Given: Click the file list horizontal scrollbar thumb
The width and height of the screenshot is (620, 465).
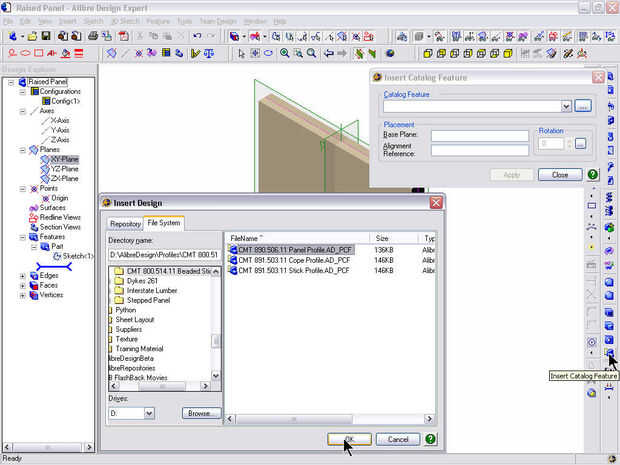Looking at the screenshot, I should [294, 419].
